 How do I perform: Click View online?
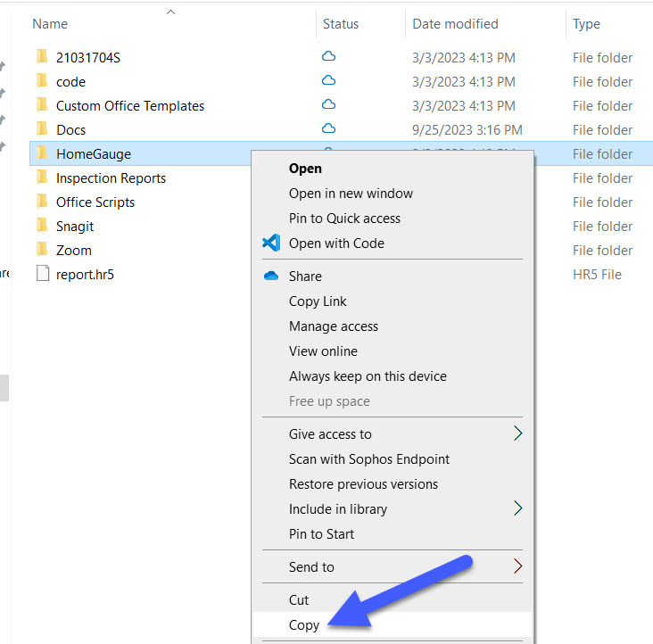tap(323, 351)
